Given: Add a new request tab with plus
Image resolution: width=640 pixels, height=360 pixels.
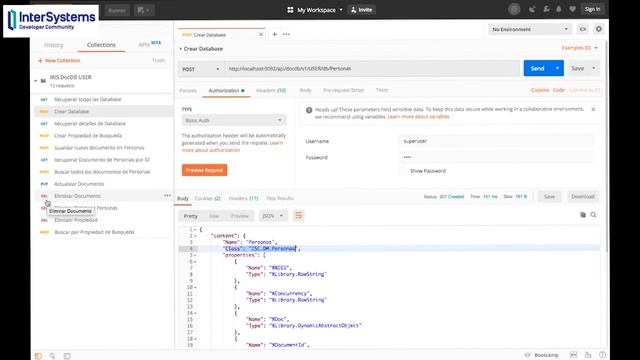Looking at the screenshot, I should [275, 34].
